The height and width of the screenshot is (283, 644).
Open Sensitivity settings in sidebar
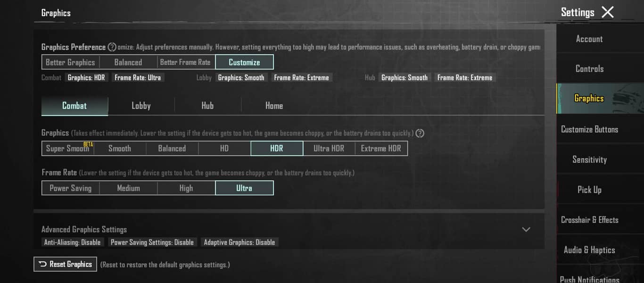(589, 159)
